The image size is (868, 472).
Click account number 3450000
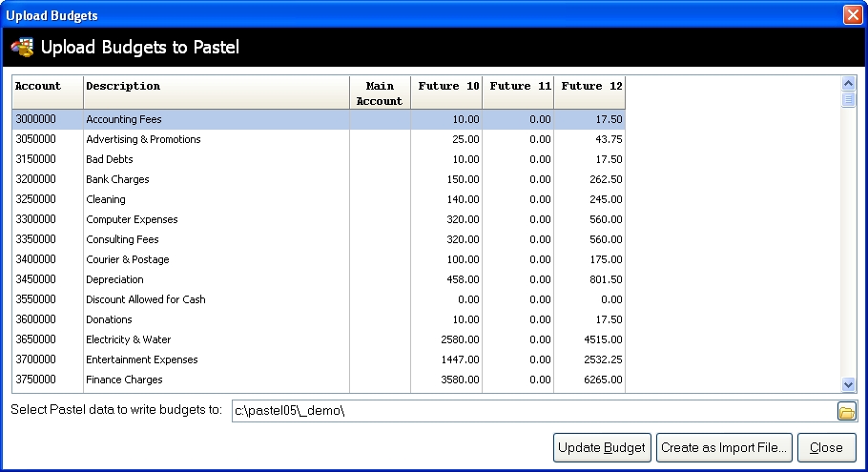click(x=35, y=279)
